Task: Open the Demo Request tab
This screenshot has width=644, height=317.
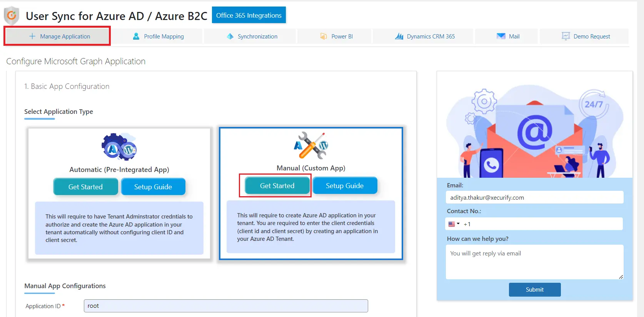Action: point(584,36)
